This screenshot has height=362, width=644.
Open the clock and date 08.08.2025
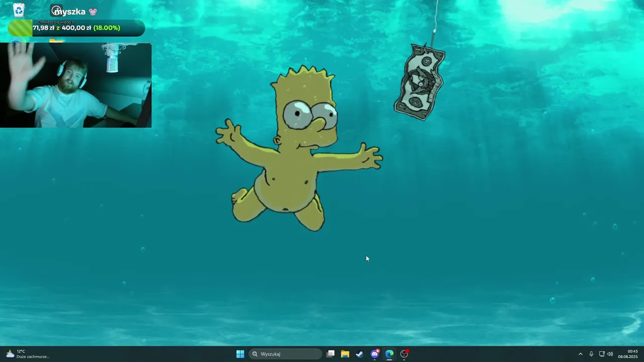[628, 354]
